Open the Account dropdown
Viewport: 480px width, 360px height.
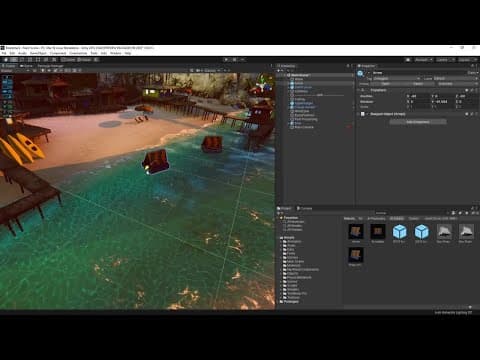coord(424,60)
